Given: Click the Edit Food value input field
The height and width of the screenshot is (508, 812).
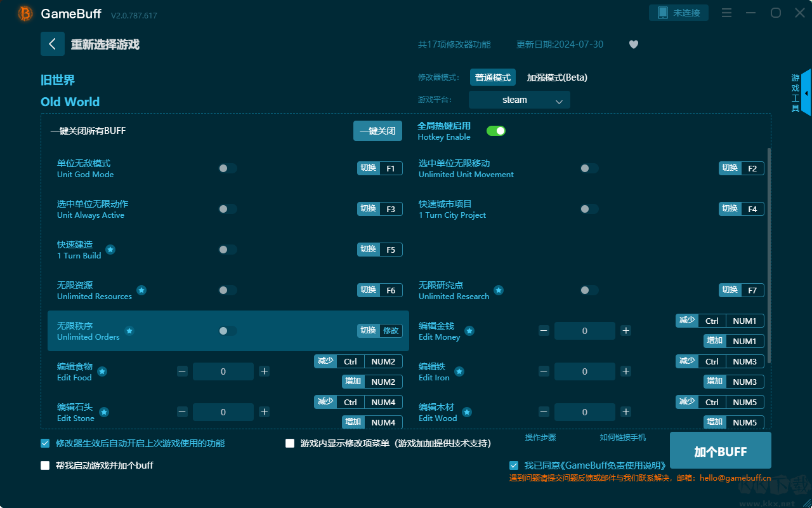Looking at the screenshot, I should [223, 371].
